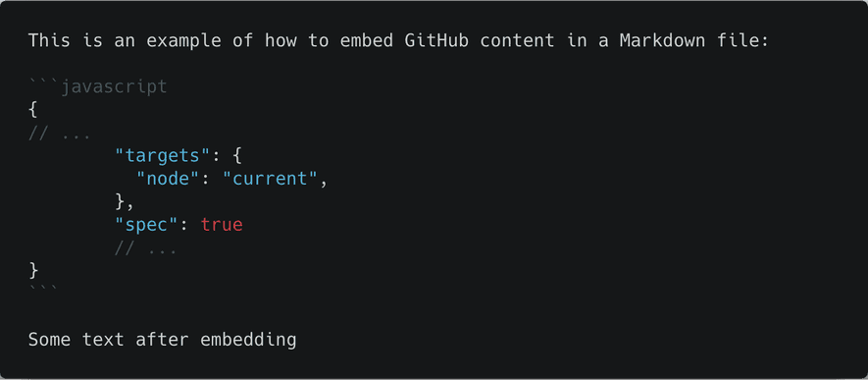
Task: Click the red true value
Action: tap(222, 225)
